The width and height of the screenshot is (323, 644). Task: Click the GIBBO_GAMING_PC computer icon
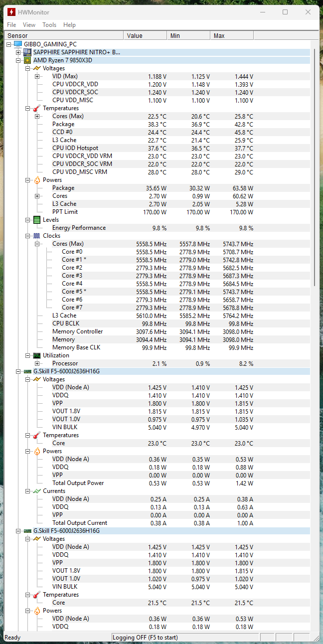tap(18, 44)
